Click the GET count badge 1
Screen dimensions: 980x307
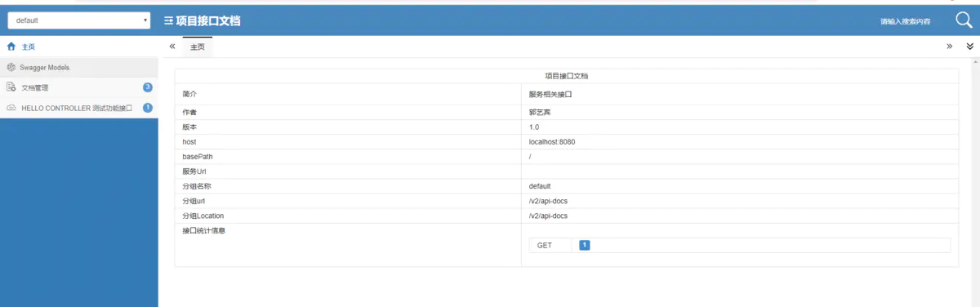click(585, 245)
